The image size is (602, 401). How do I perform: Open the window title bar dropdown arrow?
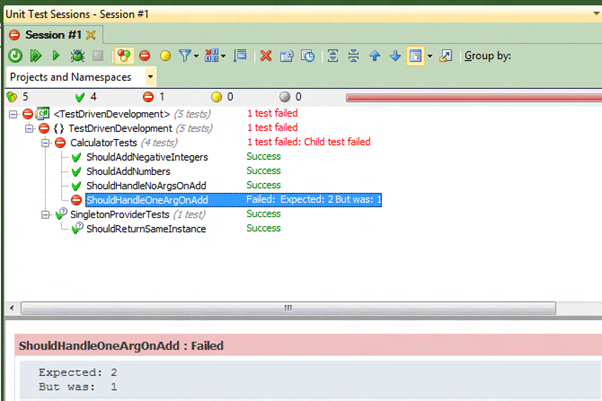597,13
